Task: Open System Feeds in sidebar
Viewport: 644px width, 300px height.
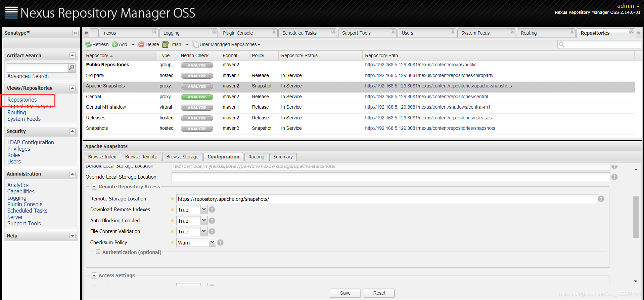Action: [x=24, y=119]
